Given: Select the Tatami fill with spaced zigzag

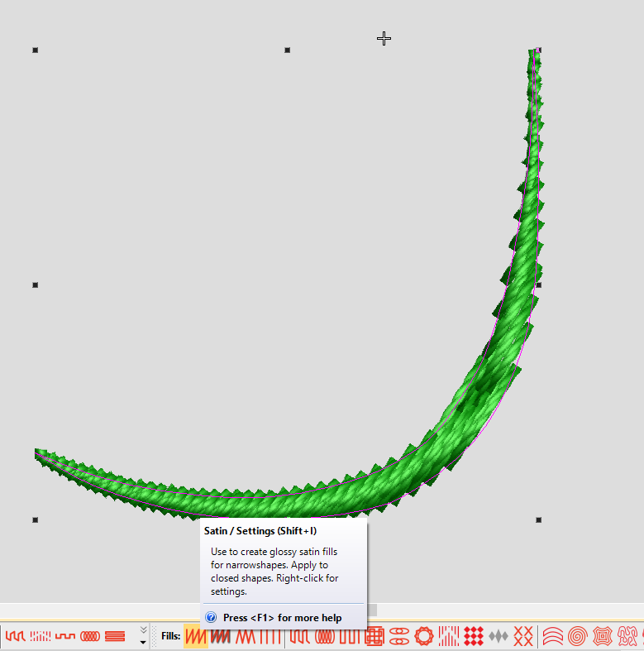Looking at the screenshot, I should coord(246,636).
